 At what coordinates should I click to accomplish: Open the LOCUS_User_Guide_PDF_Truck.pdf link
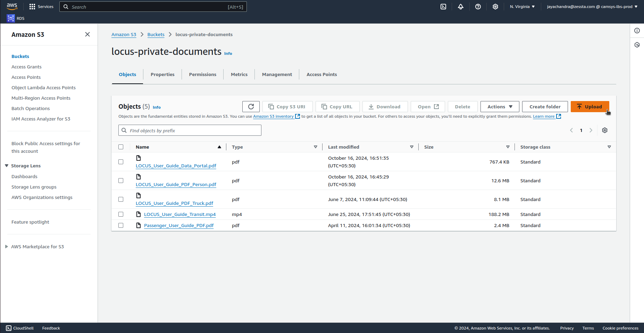point(174,203)
